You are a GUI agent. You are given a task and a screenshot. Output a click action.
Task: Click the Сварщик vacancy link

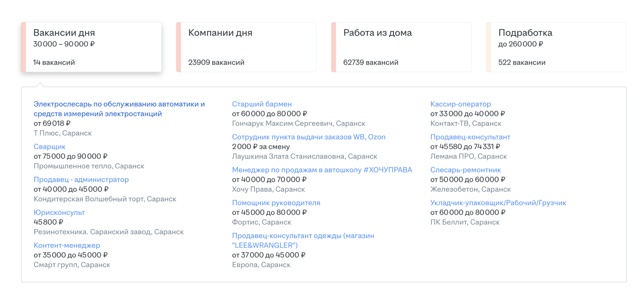point(50,147)
